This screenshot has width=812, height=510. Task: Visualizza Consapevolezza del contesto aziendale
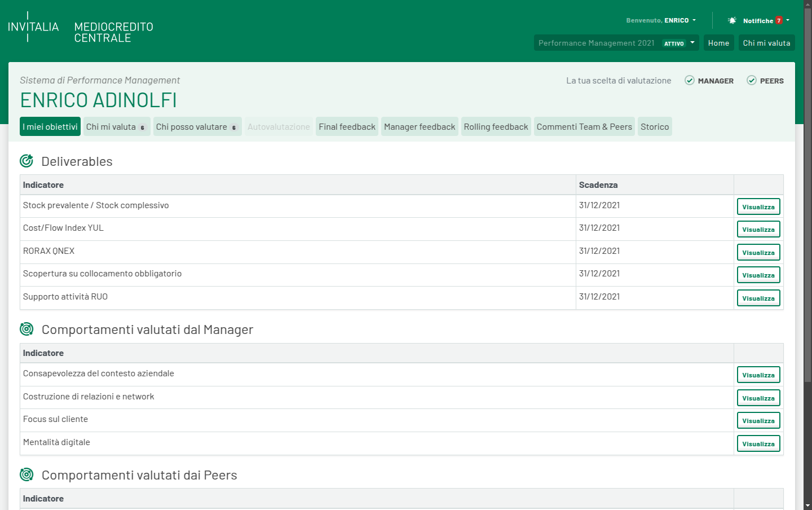[758, 375]
